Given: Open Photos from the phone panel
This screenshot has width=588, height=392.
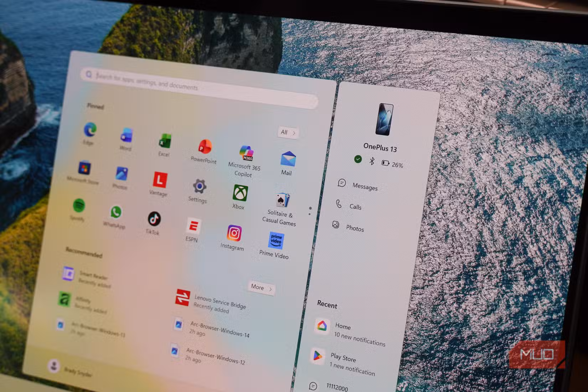Looking at the screenshot, I should tap(354, 227).
